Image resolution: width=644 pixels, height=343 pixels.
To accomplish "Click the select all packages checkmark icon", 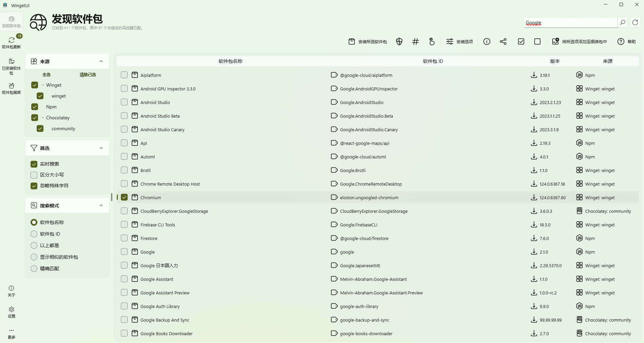I will (521, 41).
